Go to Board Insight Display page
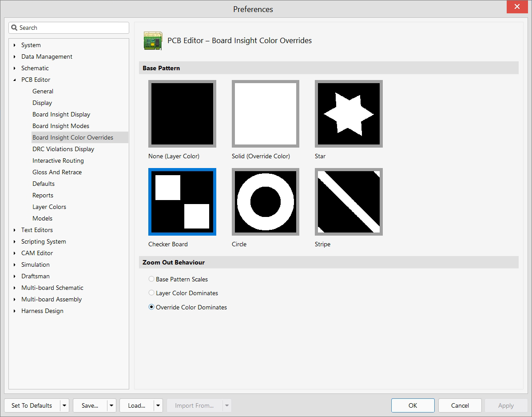 point(61,114)
